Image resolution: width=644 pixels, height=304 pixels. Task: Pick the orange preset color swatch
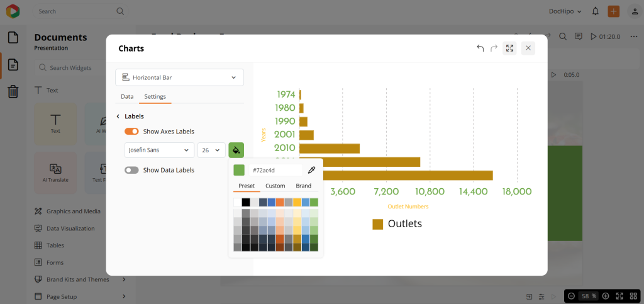point(280,202)
